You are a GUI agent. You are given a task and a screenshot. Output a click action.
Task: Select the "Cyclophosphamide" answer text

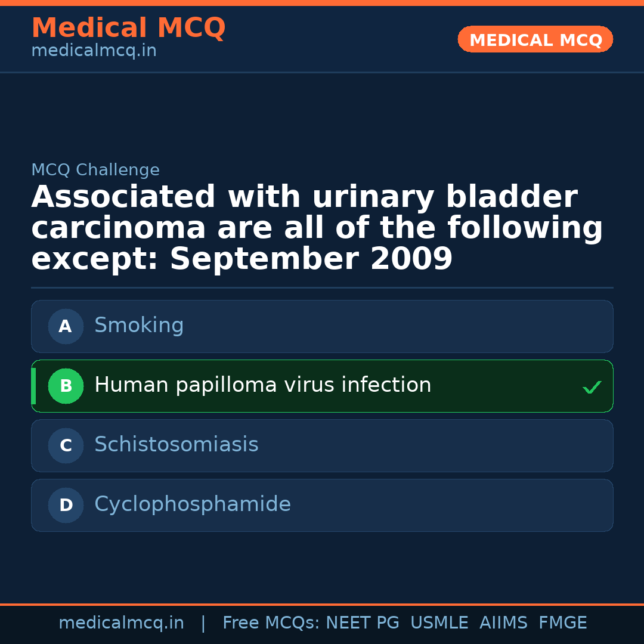click(192, 504)
